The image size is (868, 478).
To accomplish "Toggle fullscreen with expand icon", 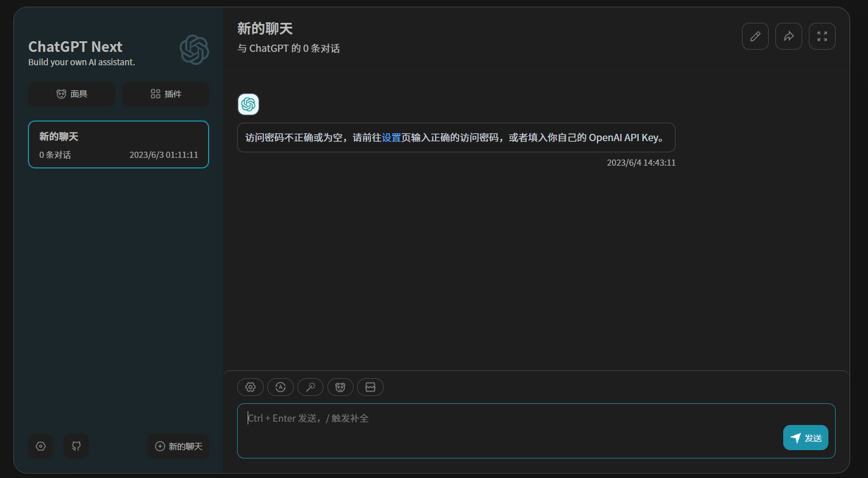I will (x=822, y=36).
